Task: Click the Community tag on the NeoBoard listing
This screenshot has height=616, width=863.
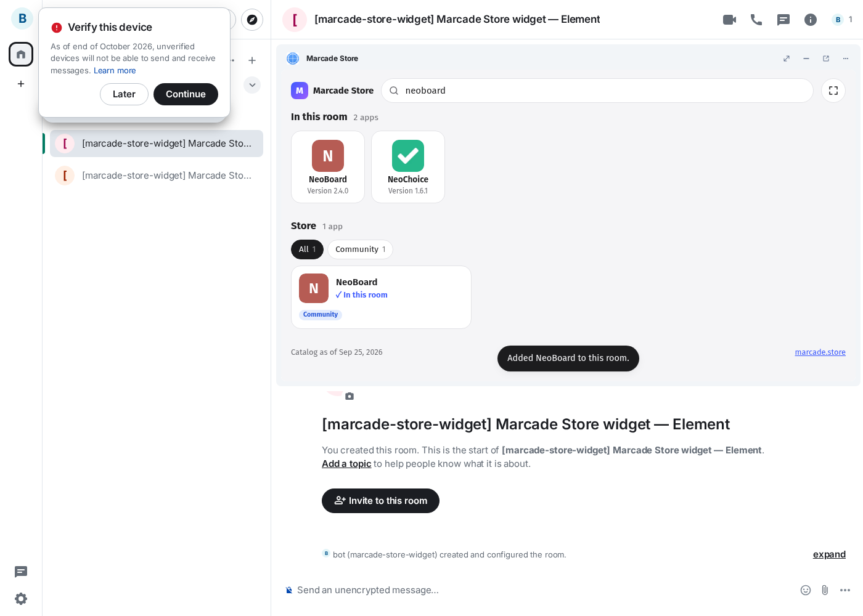Action: tap(321, 315)
